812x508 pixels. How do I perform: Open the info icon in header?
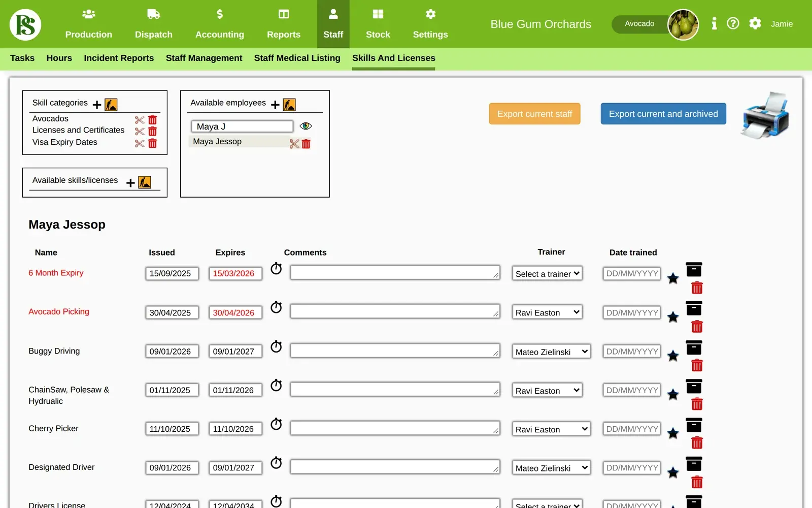[x=714, y=23]
